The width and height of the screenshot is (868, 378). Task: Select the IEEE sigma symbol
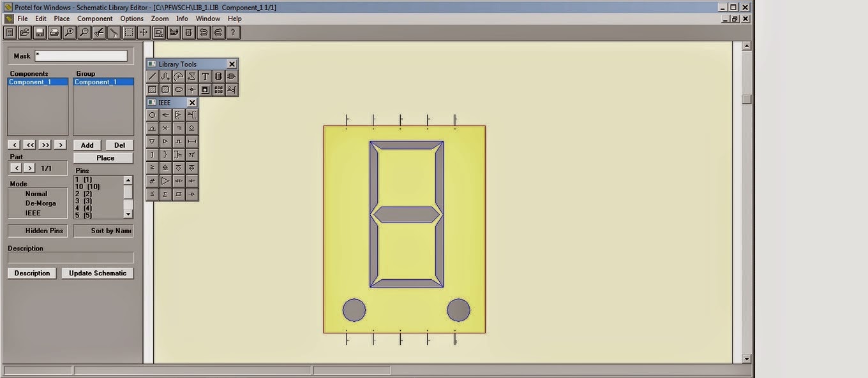click(x=165, y=194)
